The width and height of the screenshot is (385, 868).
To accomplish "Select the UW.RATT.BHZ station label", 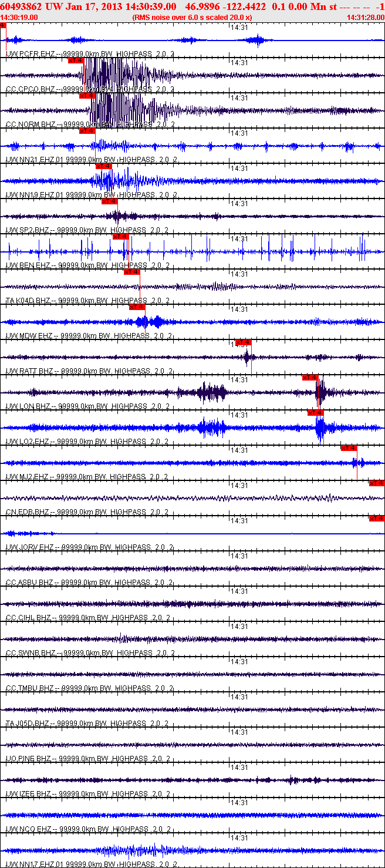I will (89, 371).
